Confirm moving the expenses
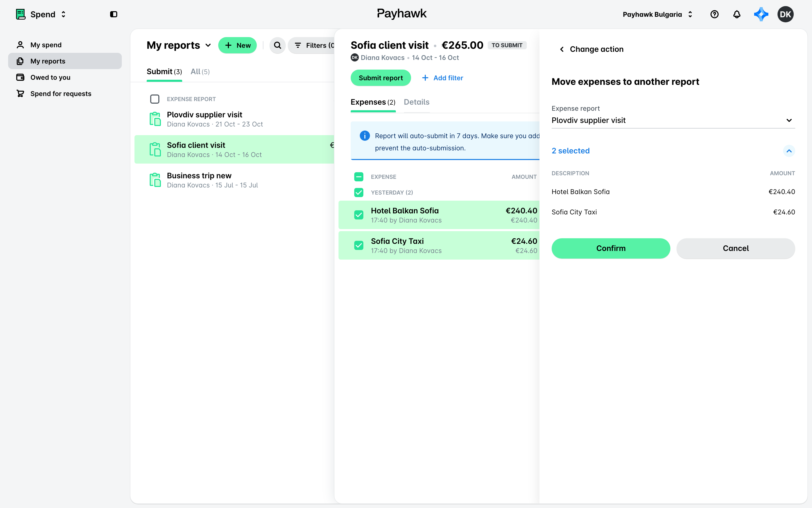The height and width of the screenshot is (508, 812). coord(611,248)
